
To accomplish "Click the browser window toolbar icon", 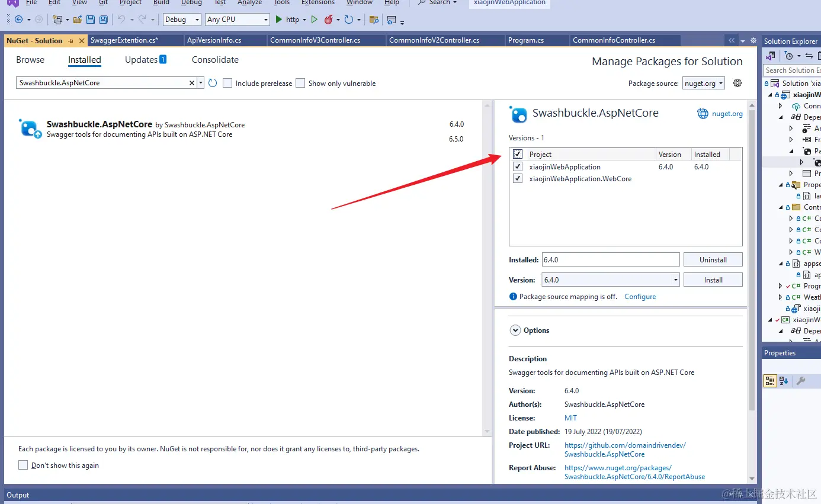I will click(392, 20).
